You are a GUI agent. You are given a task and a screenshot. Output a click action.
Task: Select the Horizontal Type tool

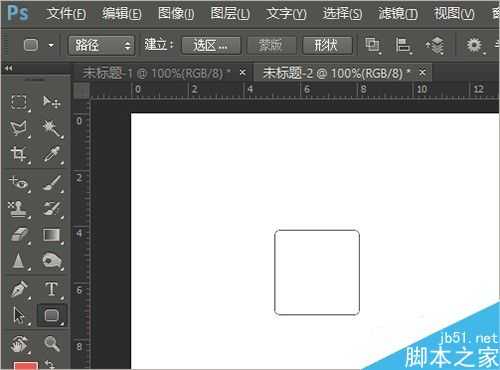pos(52,289)
